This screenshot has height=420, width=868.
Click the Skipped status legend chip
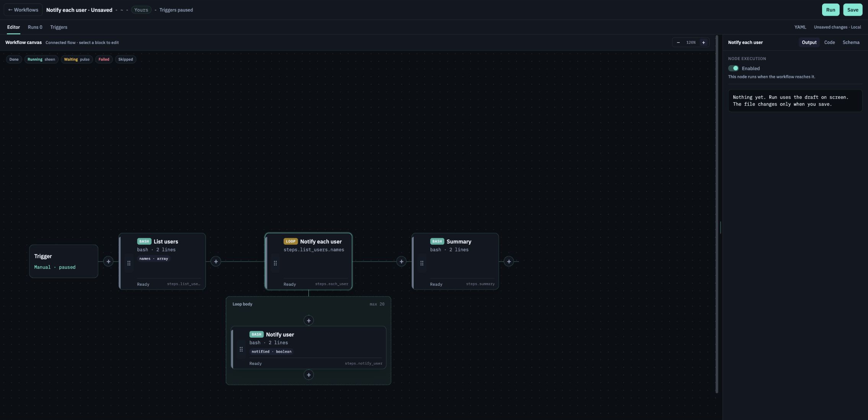(x=126, y=59)
